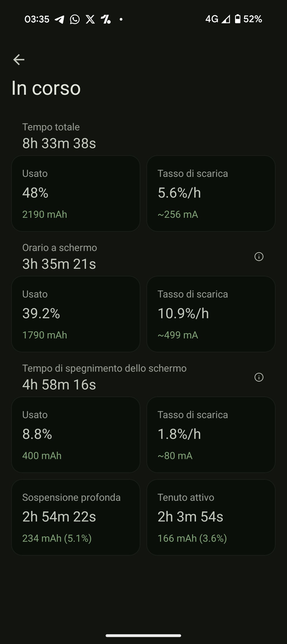This screenshot has height=644, width=287.
Task: Open the 10.9%/h discharge rate card
Action: pyautogui.click(x=211, y=314)
